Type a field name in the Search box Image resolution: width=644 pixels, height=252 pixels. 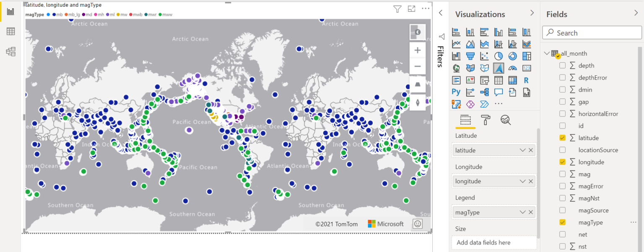coord(591,32)
